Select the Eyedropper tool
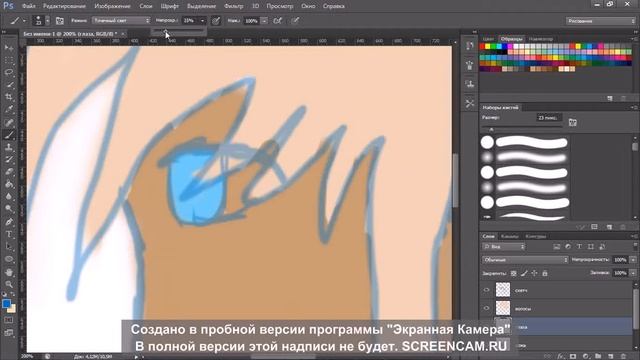Screen dimensions: 640x360 pyautogui.click(x=9, y=109)
